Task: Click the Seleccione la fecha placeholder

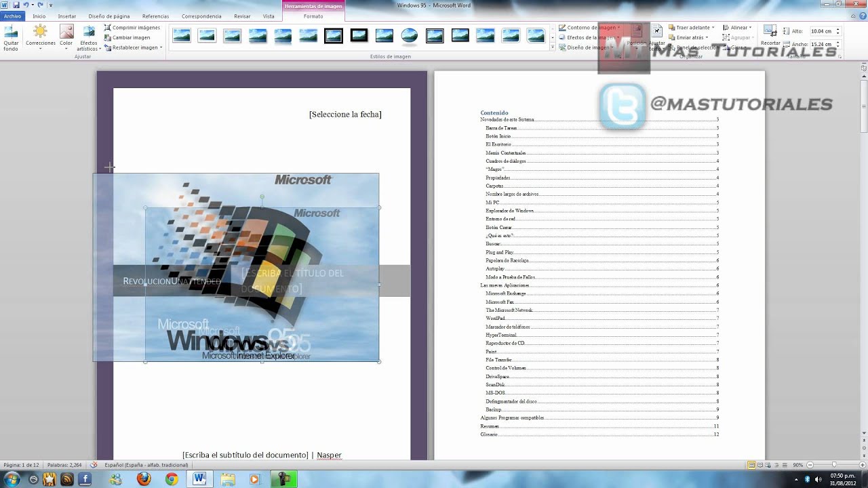Action: coord(345,114)
